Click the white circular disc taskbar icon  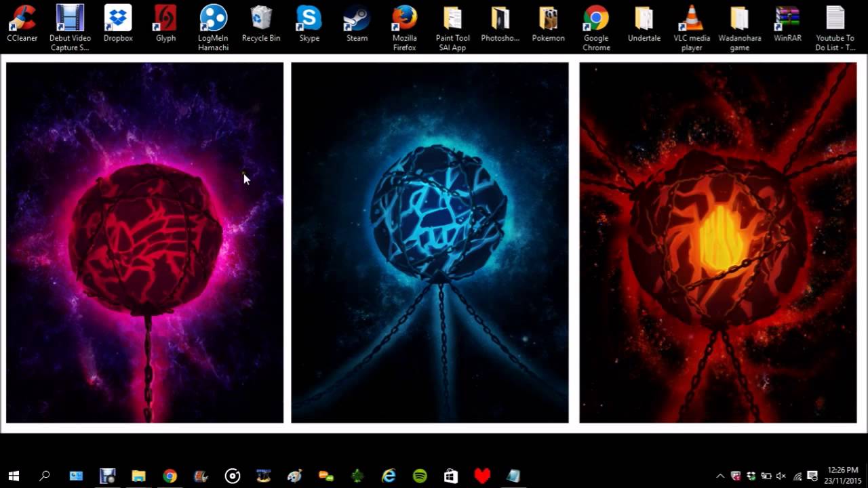coord(232,476)
